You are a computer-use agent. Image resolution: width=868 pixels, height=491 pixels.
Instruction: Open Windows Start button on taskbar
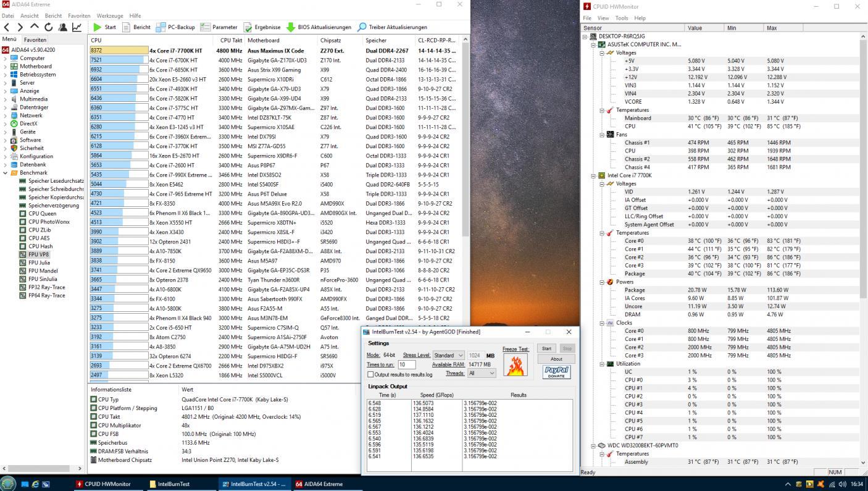pos(8,484)
